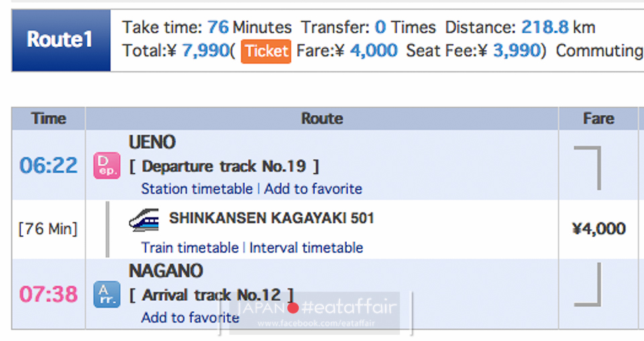Click the Fare column header

point(598,119)
